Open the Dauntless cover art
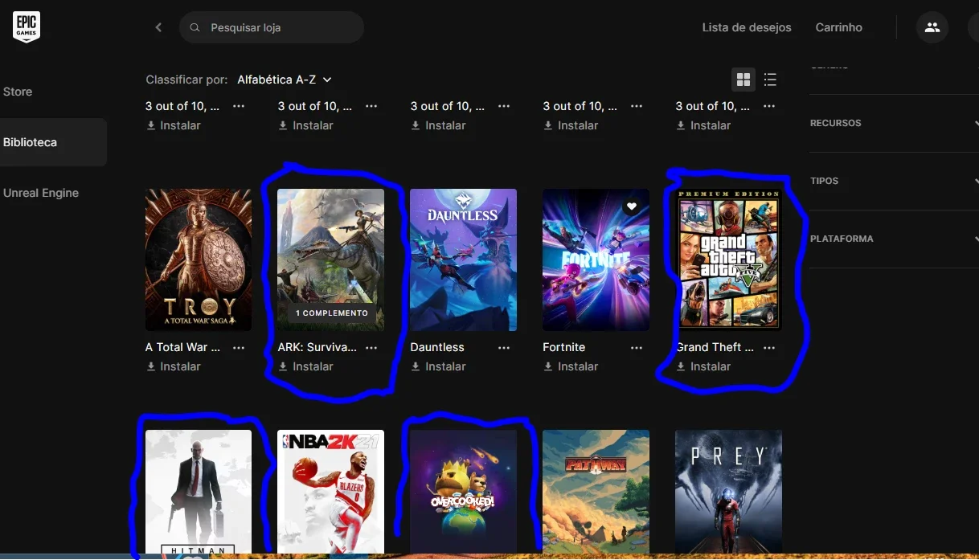 (x=464, y=260)
